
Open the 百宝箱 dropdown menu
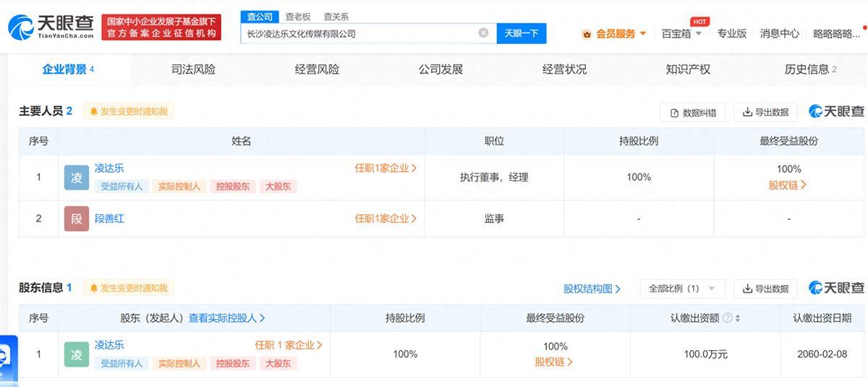point(682,33)
